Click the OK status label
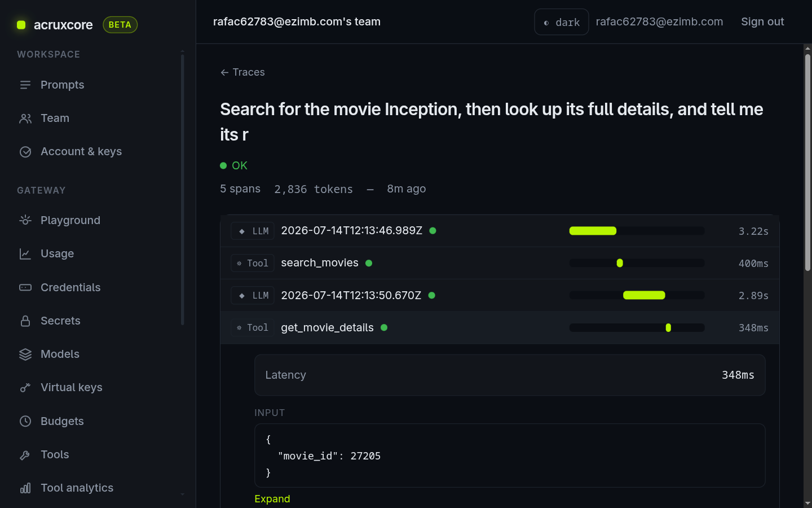Viewport: 812px width, 508px height. click(240, 165)
